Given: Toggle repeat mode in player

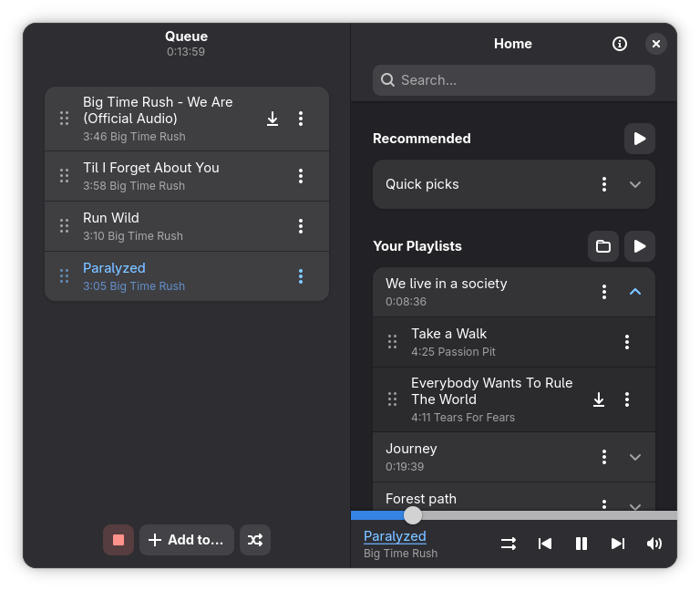Looking at the screenshot, I should click(x=508, y=544).
